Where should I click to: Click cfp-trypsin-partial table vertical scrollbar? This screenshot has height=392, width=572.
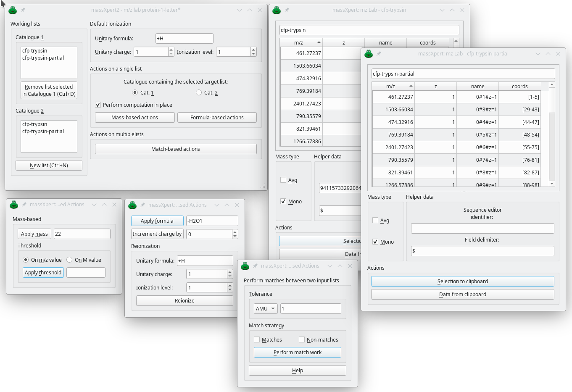(552, 134)
